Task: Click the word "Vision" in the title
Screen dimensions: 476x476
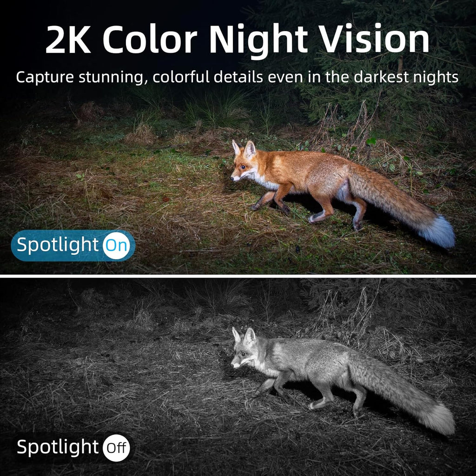Action: pyautogui.click(x=375, y=40)
